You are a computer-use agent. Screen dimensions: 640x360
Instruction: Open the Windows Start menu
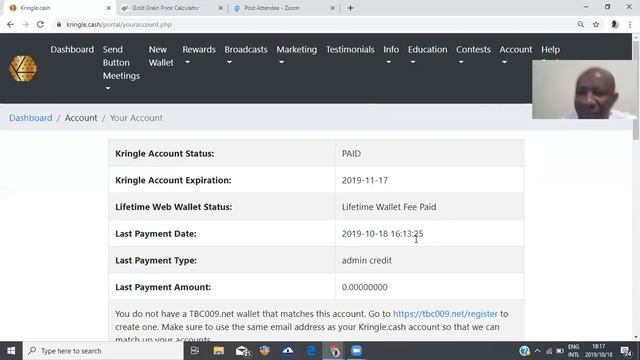pyautogui.click(x=11, y=351)
